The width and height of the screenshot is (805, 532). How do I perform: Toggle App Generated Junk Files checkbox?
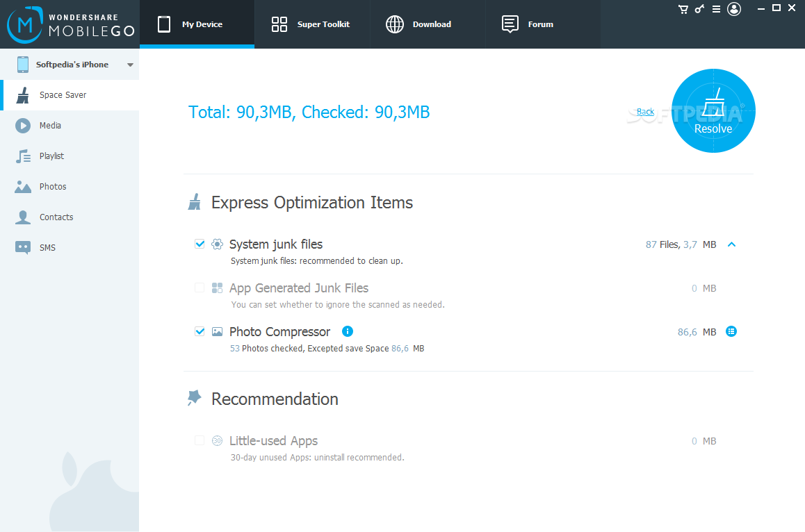[x=200, y=288]
